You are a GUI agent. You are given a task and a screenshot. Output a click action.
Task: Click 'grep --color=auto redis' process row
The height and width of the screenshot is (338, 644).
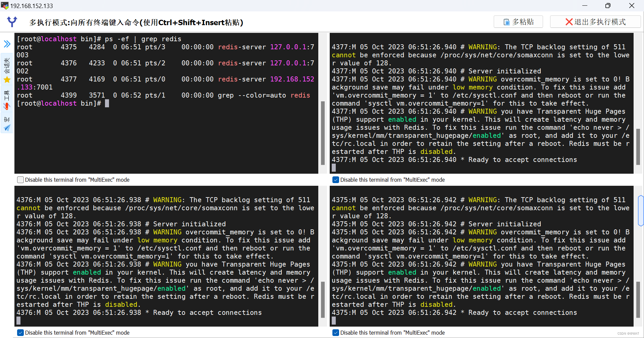[164, 95]
